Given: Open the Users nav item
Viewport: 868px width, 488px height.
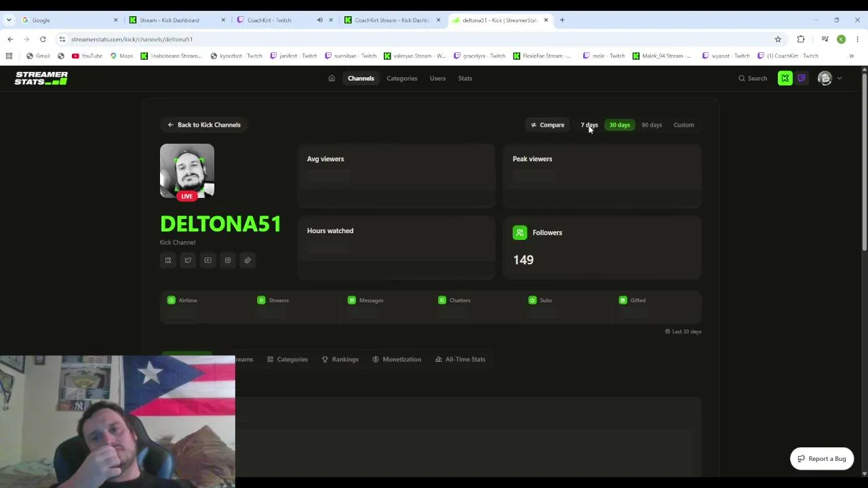Looking at the screenshot, I should click(x=437, y=79).
